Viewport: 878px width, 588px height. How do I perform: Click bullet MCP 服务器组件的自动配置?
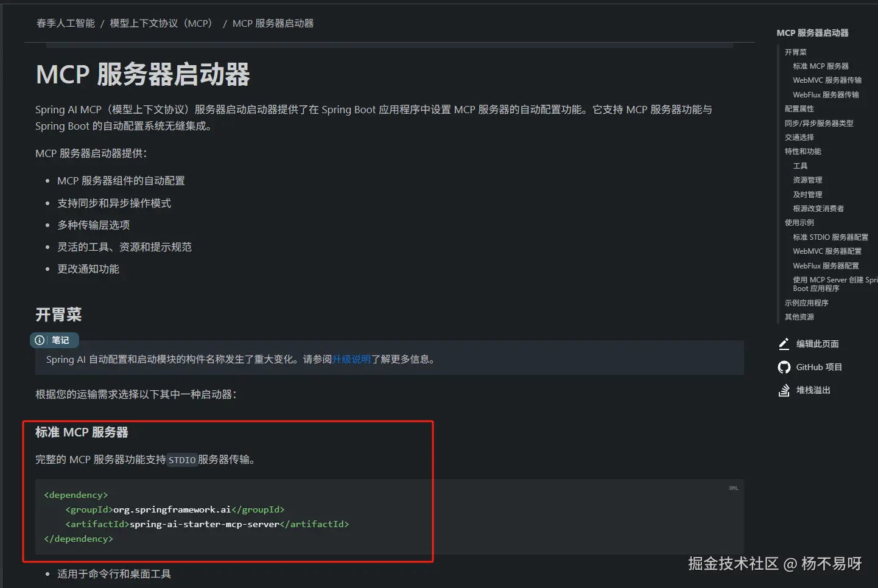[x=121, y=181]
